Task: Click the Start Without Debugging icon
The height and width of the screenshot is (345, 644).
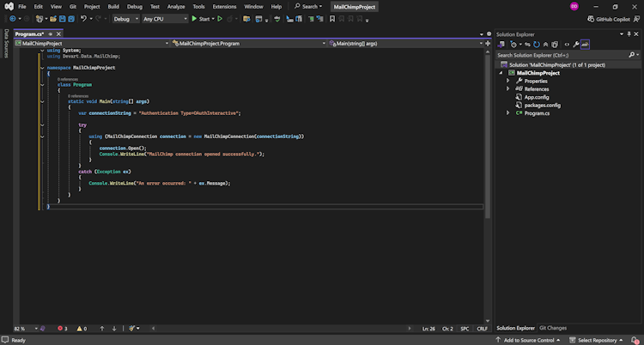Action: 220,18
